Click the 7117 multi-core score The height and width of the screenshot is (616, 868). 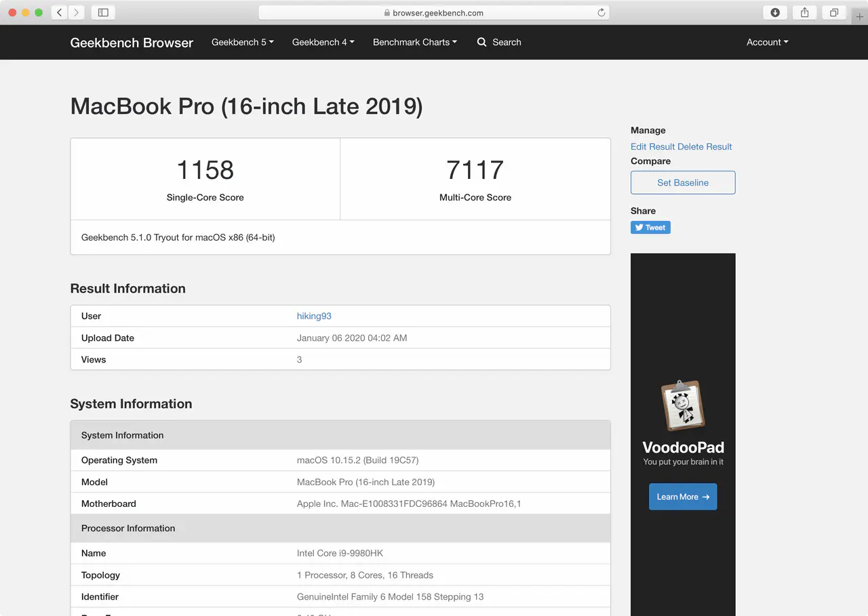pos(475,170)
